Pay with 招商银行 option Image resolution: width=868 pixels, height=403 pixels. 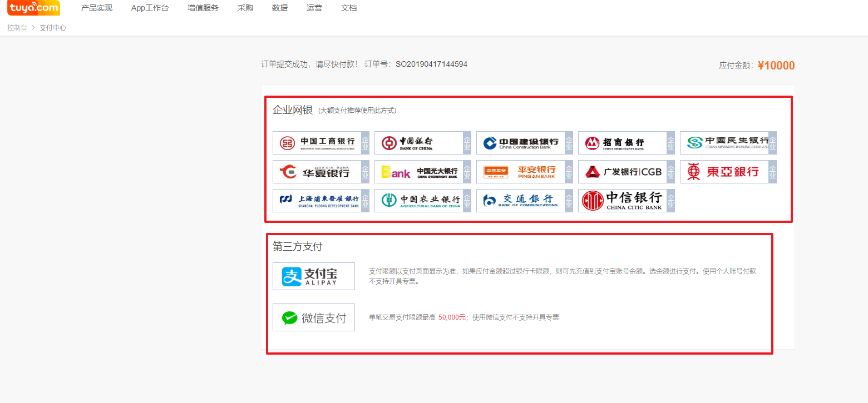pyautogui.click(x=627, y=143)
